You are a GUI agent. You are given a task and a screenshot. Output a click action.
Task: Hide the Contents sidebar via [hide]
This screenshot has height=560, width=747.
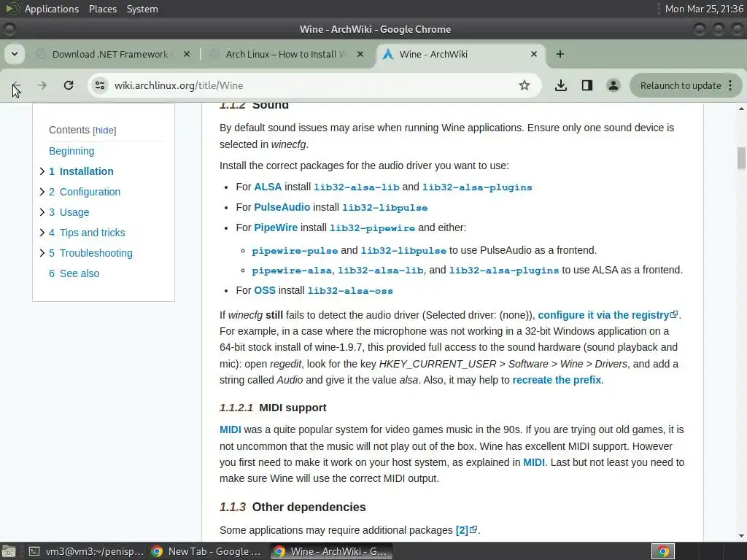104,131
